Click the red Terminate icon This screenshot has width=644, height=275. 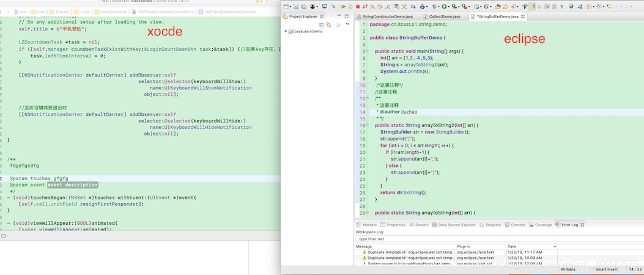pos(358,7)
